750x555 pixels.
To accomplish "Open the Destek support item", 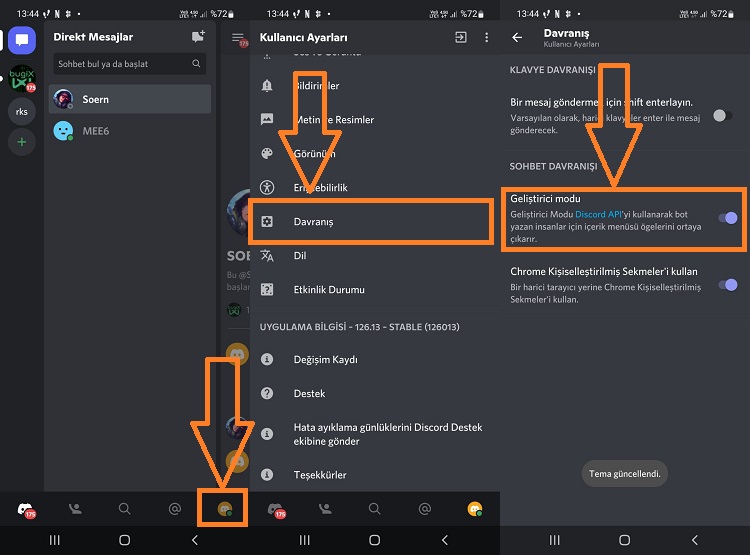I will (x=375, y=393).
